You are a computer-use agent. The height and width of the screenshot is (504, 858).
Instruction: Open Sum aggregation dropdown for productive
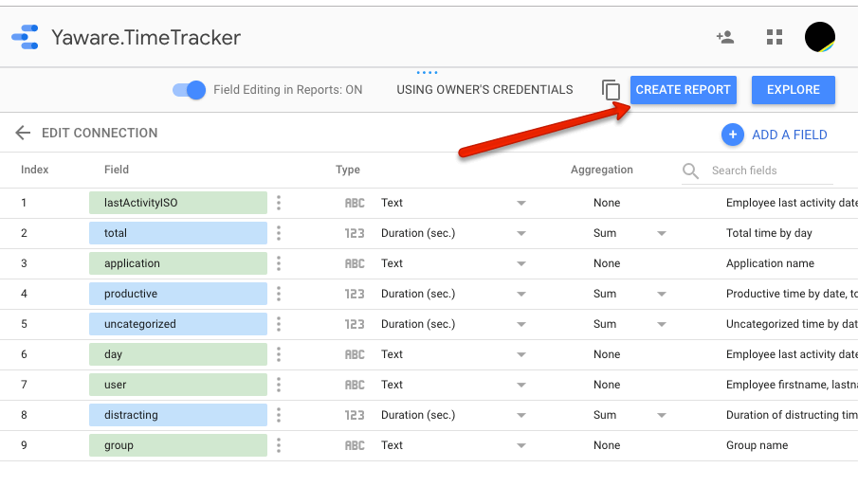point(662,294)
